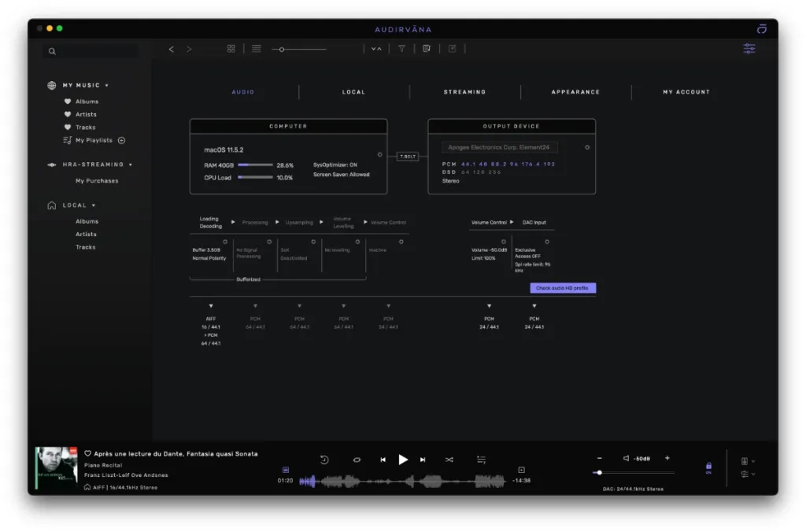
Task: Click the small square icon above remaining time
Action: tap(521, 470)
